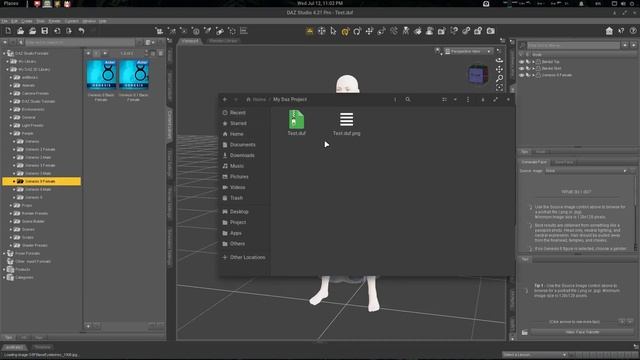Select the Test.duf file icon

pos(296,120)
